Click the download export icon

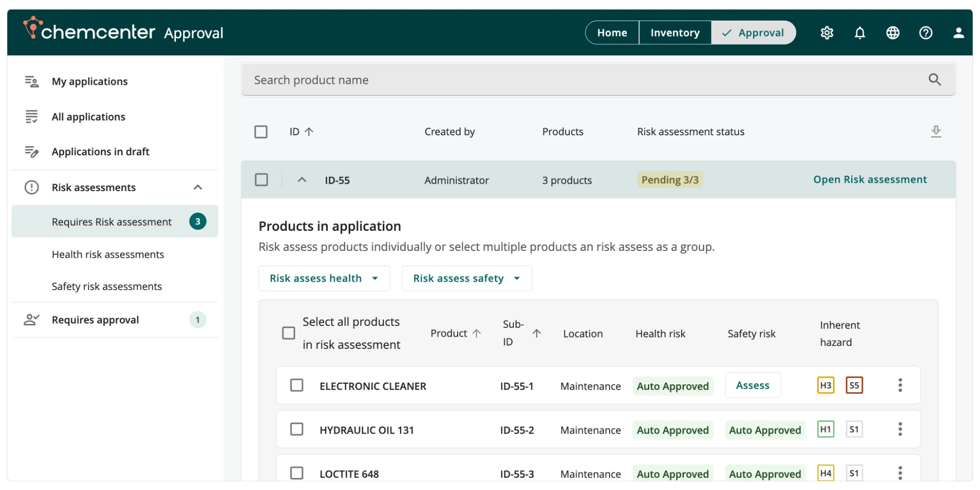coord(936,131)
